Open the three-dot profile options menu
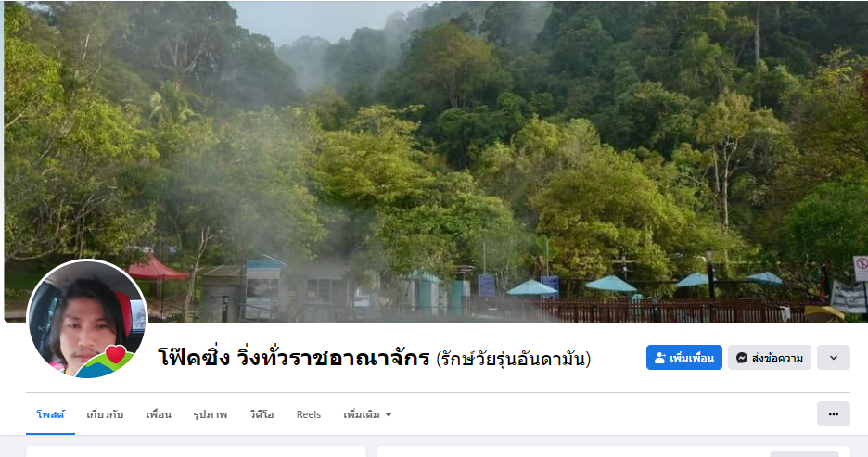 [833, 413]
